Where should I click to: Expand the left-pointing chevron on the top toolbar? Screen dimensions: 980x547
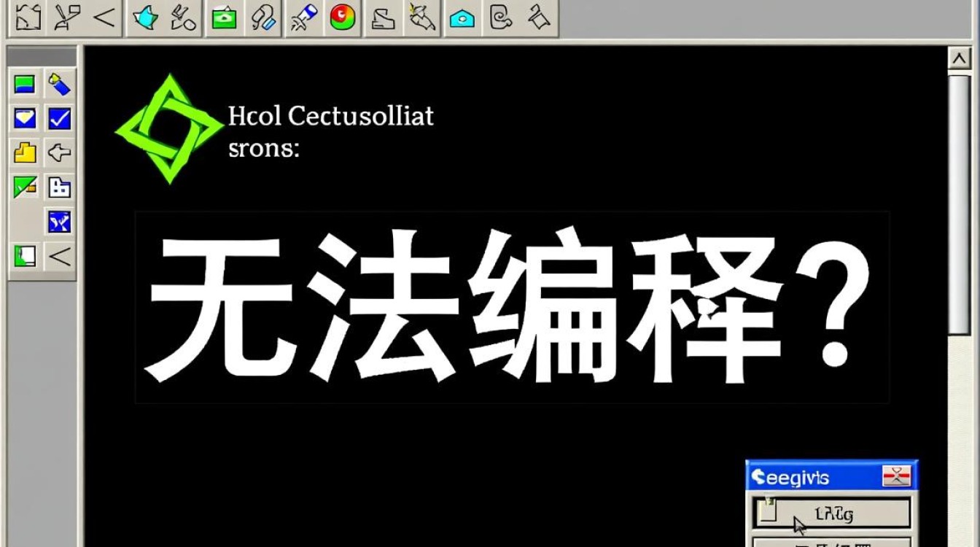(x=106, y=18)
